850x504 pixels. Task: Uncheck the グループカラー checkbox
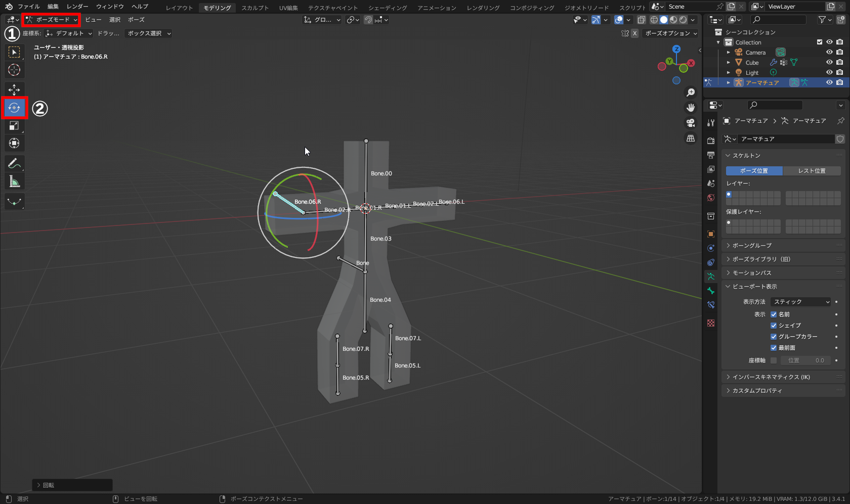coord(774,337)
